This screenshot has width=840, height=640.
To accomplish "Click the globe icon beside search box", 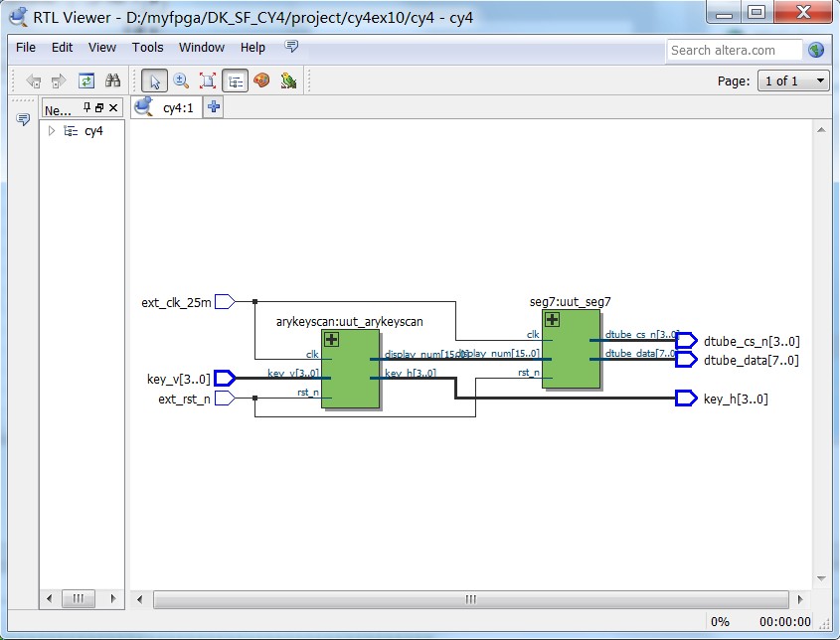I will 816,50.
